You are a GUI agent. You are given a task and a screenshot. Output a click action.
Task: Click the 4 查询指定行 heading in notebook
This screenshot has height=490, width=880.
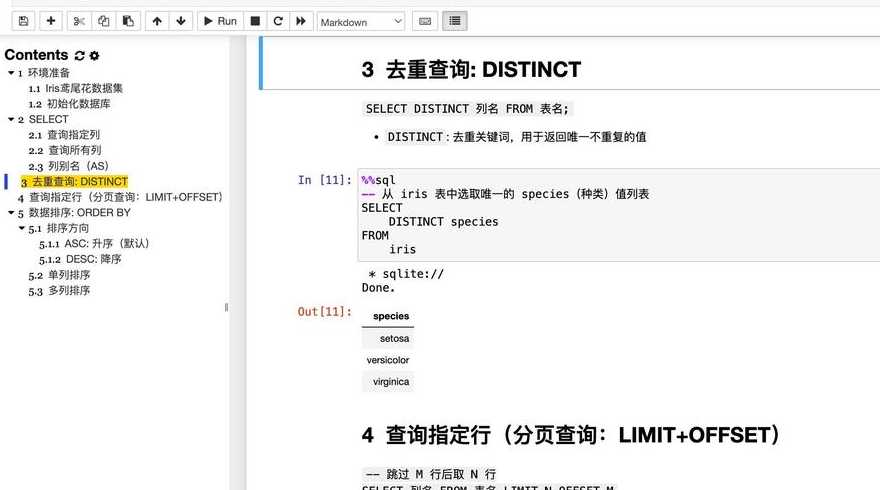pyautogui.click(x=571, y=435)
